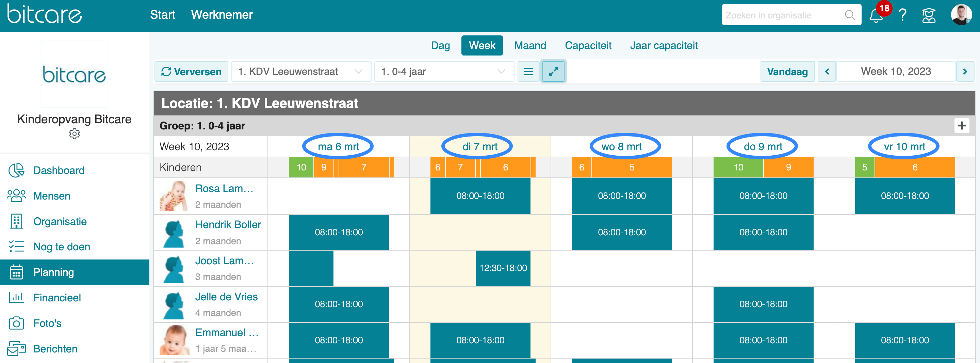Screen dimensions: 980x363
Task: Select the vr 10 mrt day header
Action: (904, 147)
